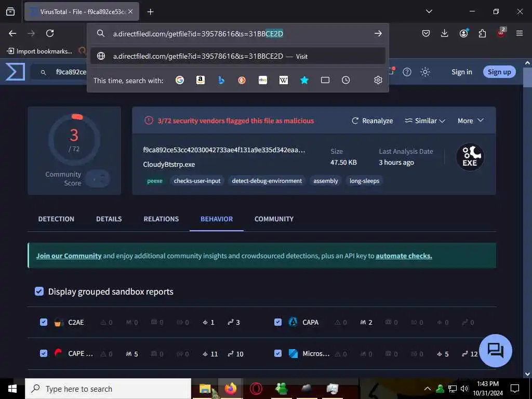Search with Google from the address bar
The image size is (532, 399).
180,80
